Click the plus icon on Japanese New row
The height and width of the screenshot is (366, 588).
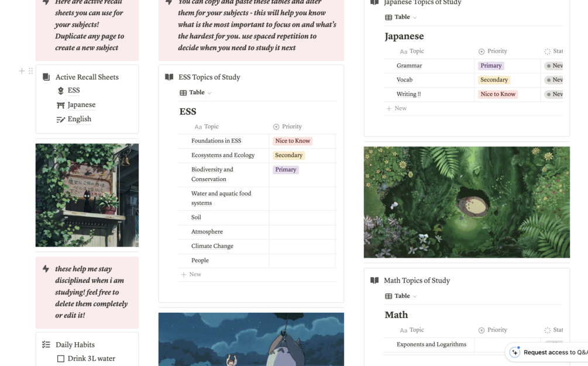[389, 108]
